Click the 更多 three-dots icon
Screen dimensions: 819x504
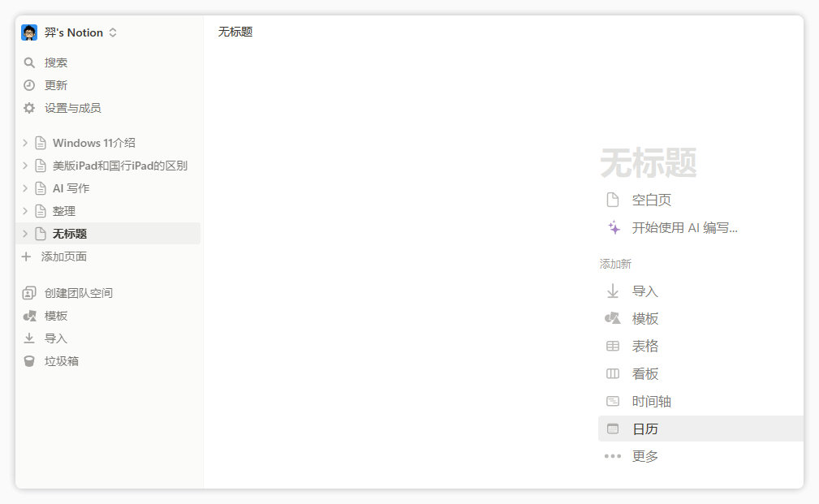pyautogui.click(x=613, y=456)
